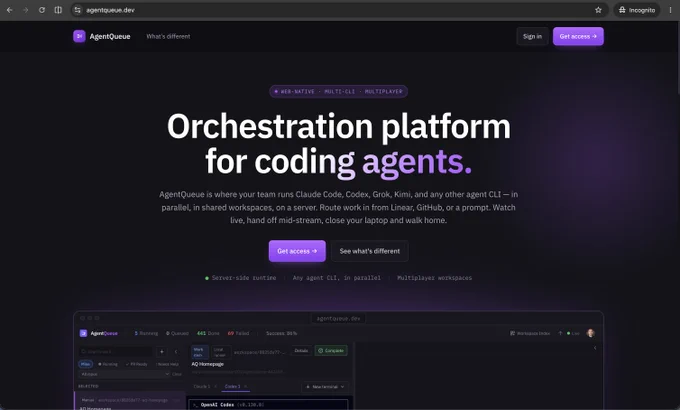The width and height of the screenshot is (680, 410).
Task: Reload the page with the refresh icon
Action: tap(42, 10)
